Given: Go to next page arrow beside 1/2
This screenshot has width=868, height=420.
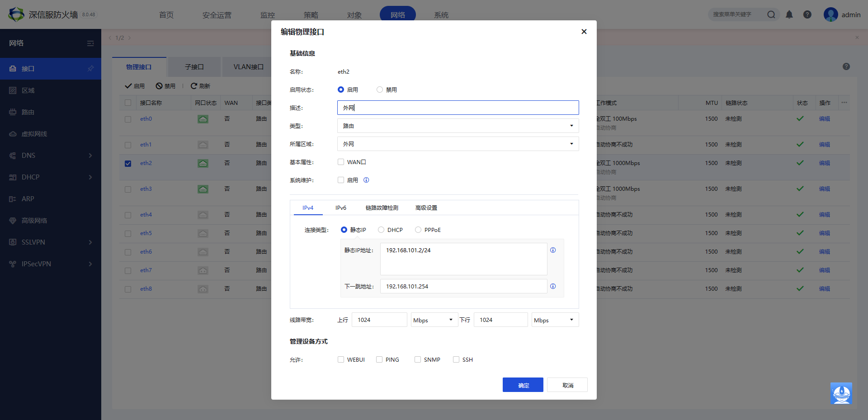Looking at the screenshot, I should point(129,38).
